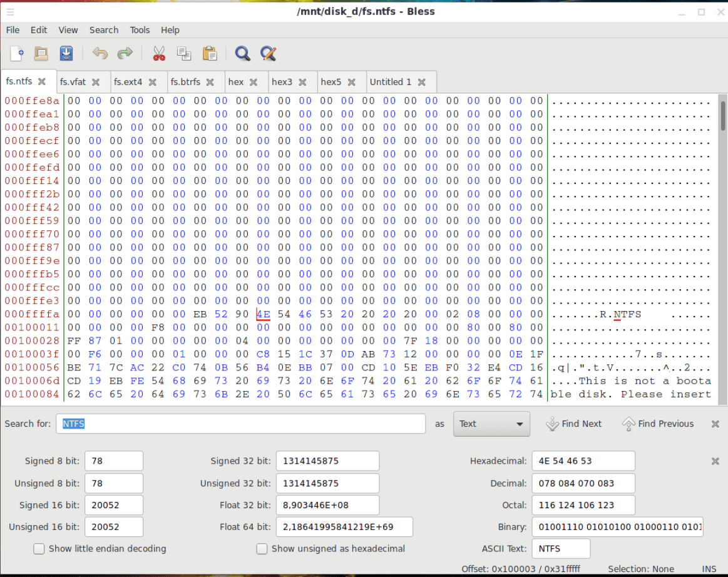728x577 pixels.
Task: Click the Hexadecimal field showing 4E 54 46 53
Action: tap(583, 461)
